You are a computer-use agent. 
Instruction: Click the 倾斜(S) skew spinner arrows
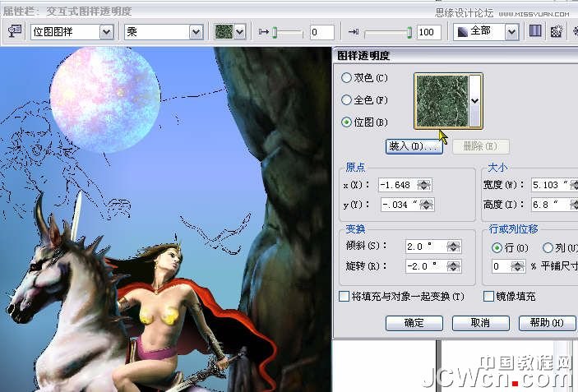453,247
